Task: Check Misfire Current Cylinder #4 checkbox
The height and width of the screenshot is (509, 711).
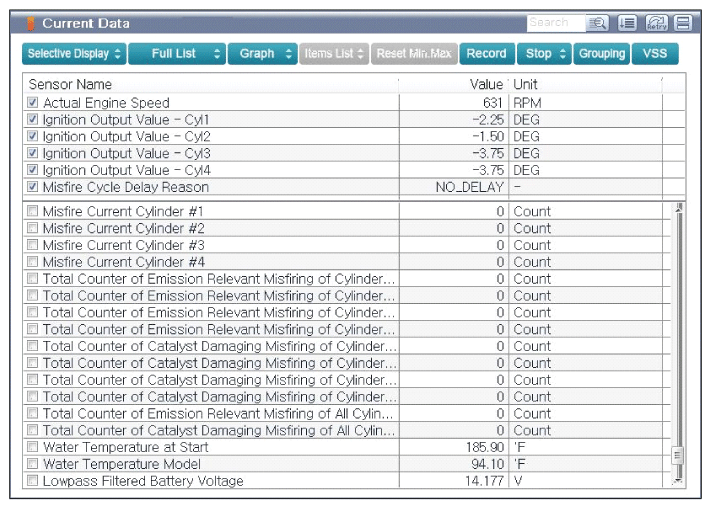Action: tap(32, 261)
